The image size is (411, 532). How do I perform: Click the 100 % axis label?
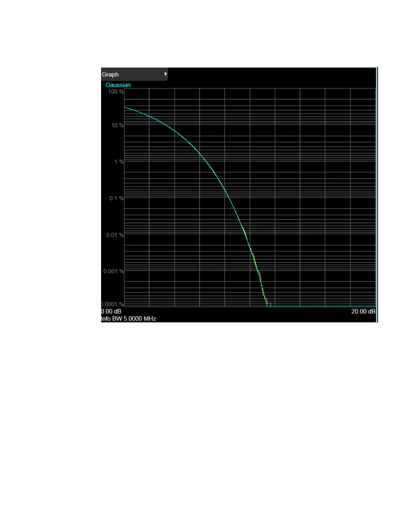pyautogui.click(x=116, y=91)
